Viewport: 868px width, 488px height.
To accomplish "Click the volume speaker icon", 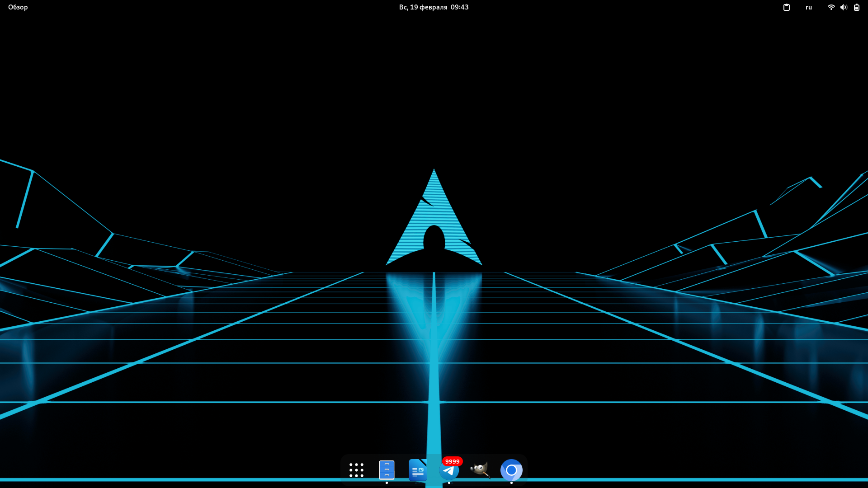I will click(844, 7).
